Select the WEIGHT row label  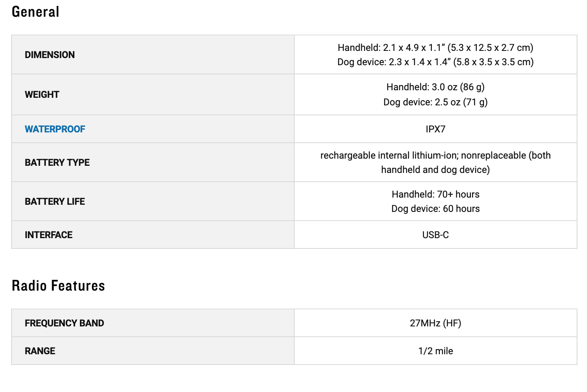pyautogui.click(x=42, y=95)
